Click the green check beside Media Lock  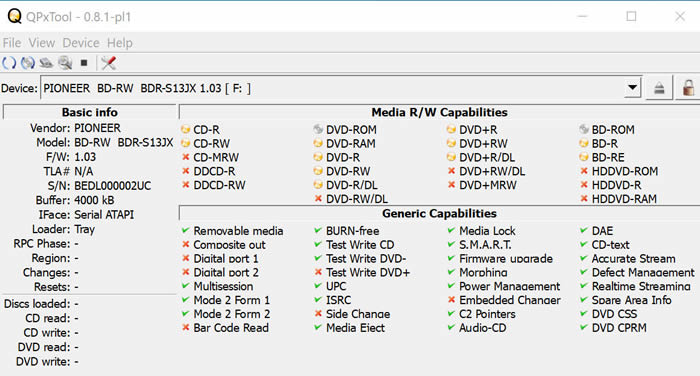(x=451, y=231)
